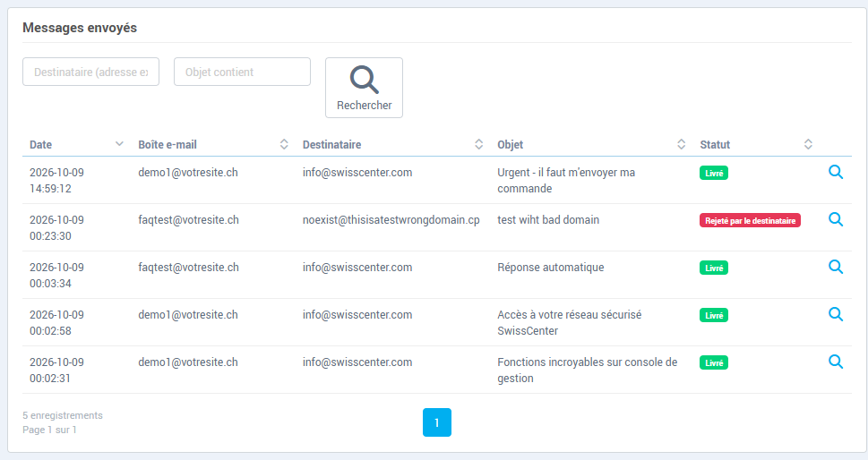
Task: Click Livré badge in the 00:02:31 row
Action: point(714,363)
